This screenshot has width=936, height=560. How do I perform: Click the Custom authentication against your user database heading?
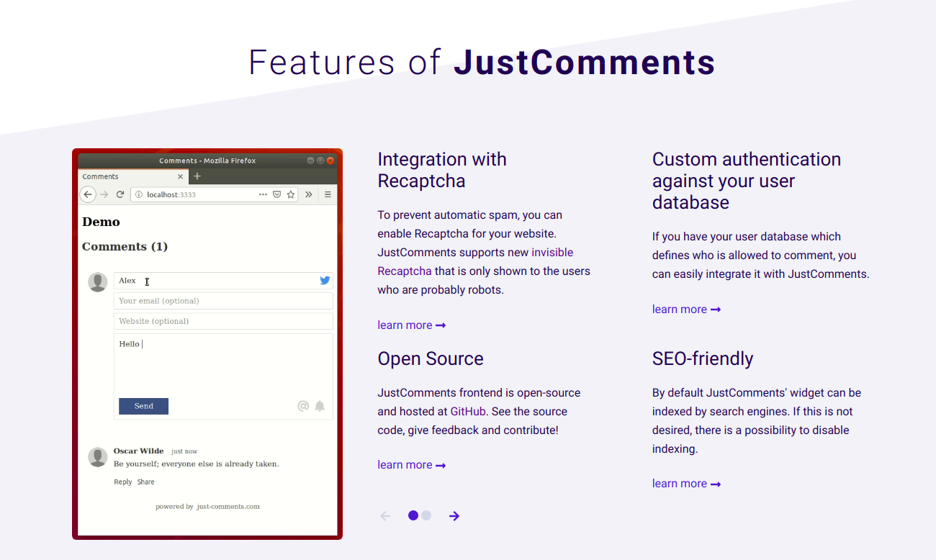[747, 181]
